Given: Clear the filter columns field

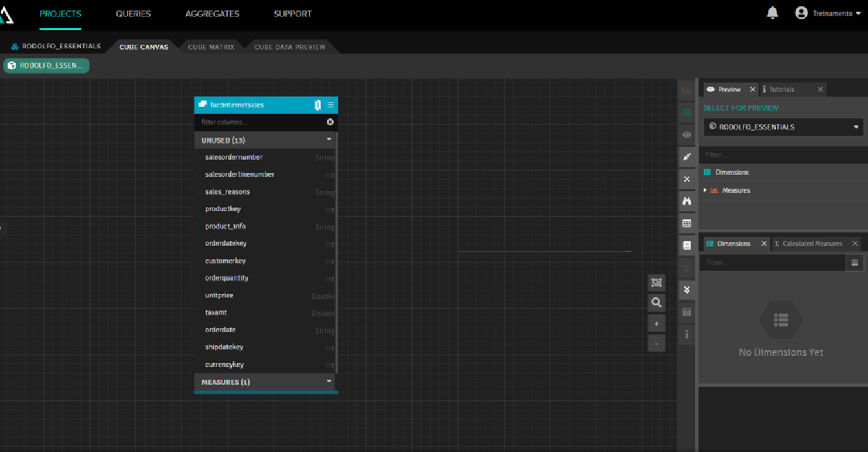Looking at the screenshot, I should (330, 122).
